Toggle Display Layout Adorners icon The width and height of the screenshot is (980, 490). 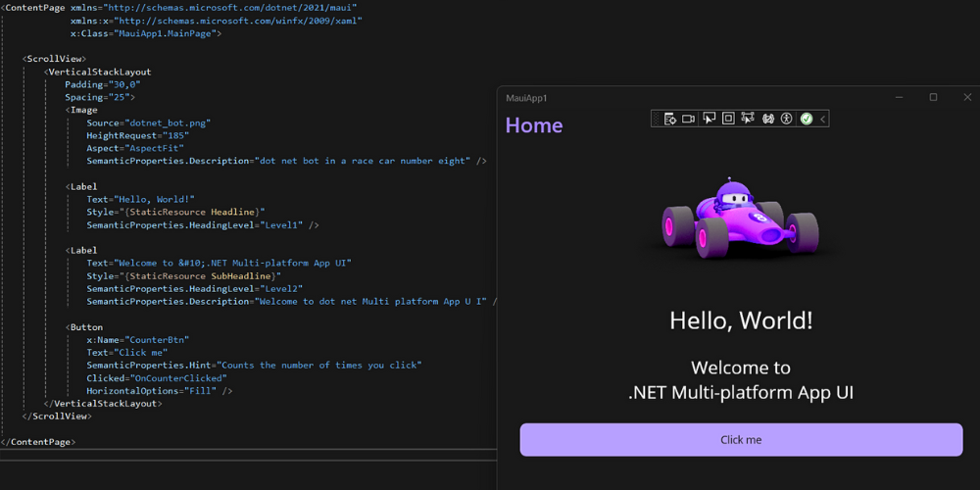click(728, 119)
